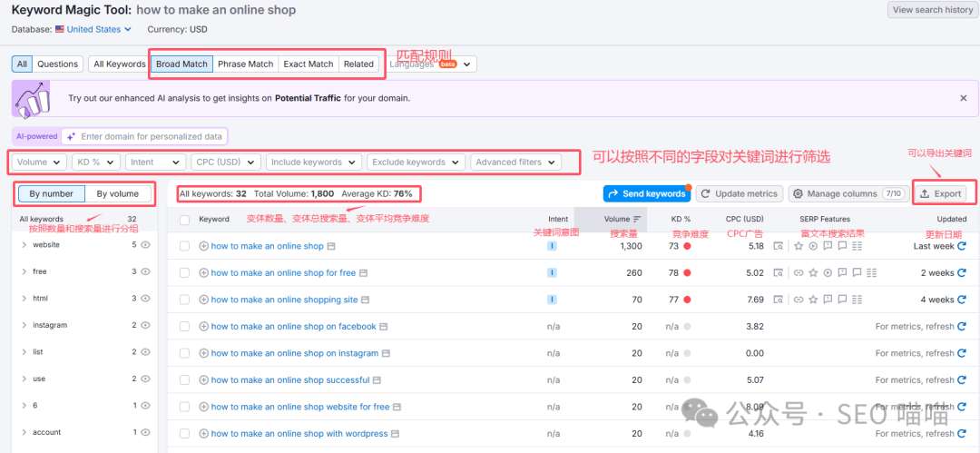
Task: Toggle the eye icon for the 'html' group
Action: pos(145,299)
